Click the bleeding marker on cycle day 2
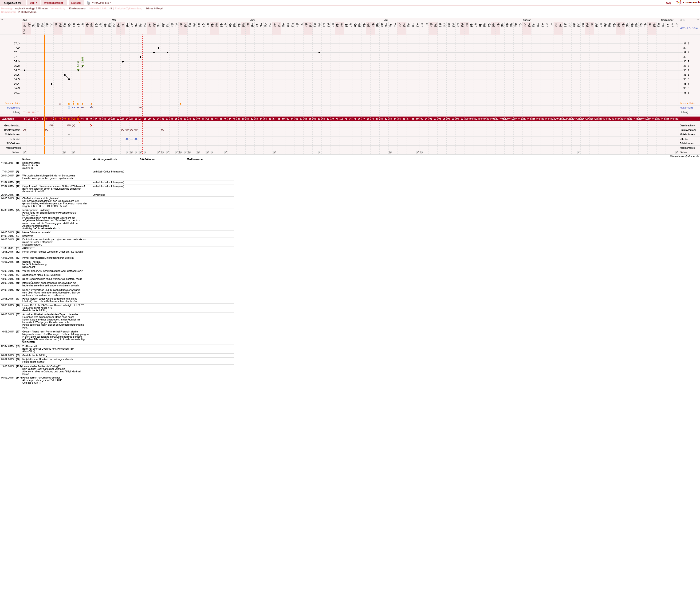This screenshot has height=609, width=700. pos(29,112)
